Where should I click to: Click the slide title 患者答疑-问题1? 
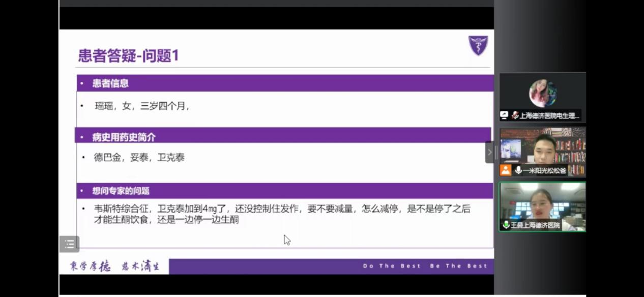coord(128,55)
